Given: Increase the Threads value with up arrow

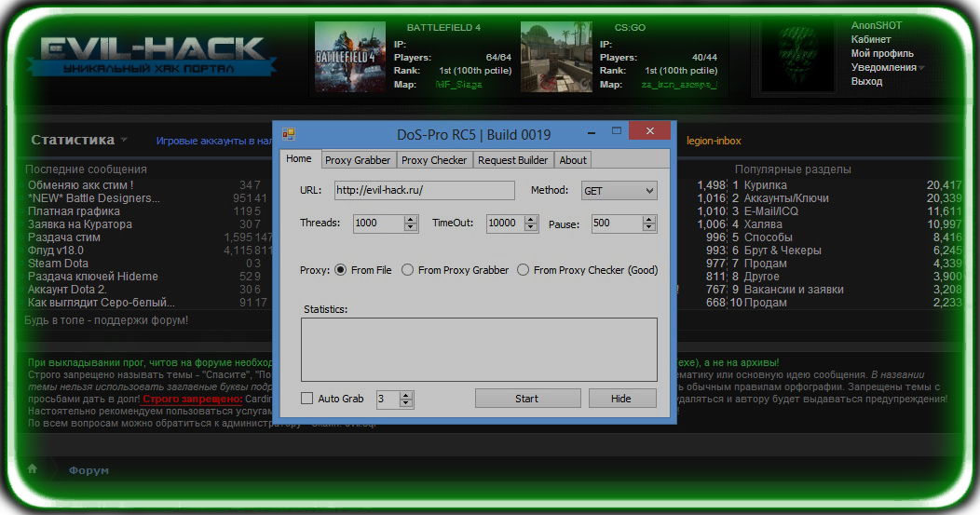Looking at the screenshot, I should point(411,220).
